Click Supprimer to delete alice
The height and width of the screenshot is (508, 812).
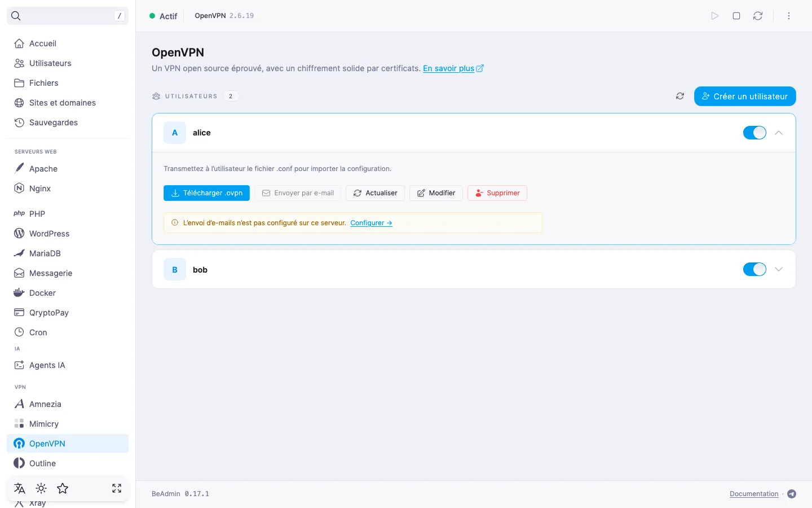point(497,193)
